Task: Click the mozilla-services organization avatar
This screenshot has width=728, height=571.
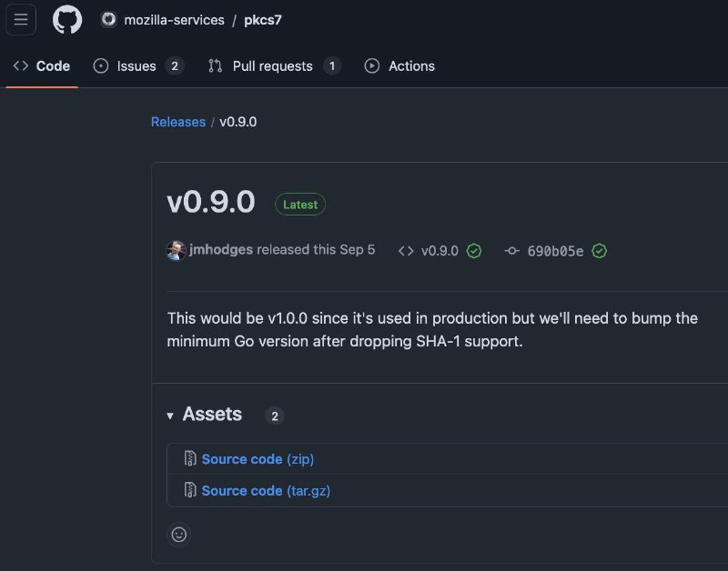Action: (108, 20)
